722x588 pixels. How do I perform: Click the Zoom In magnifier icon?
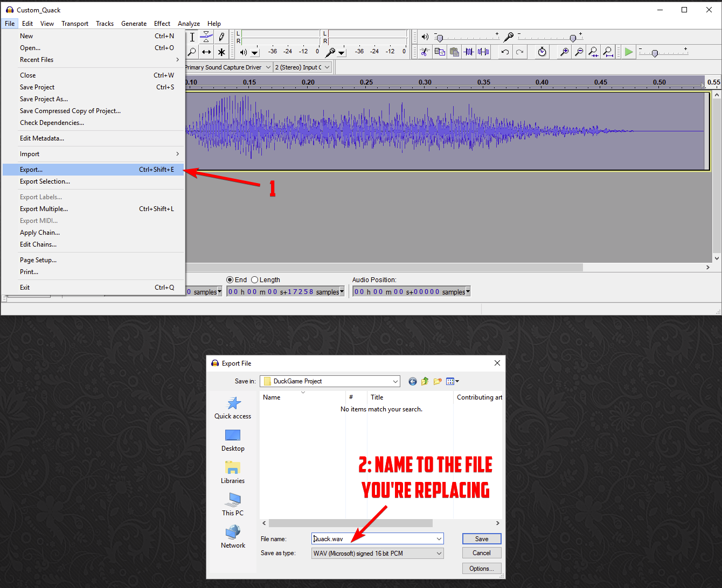pos(564,52)
